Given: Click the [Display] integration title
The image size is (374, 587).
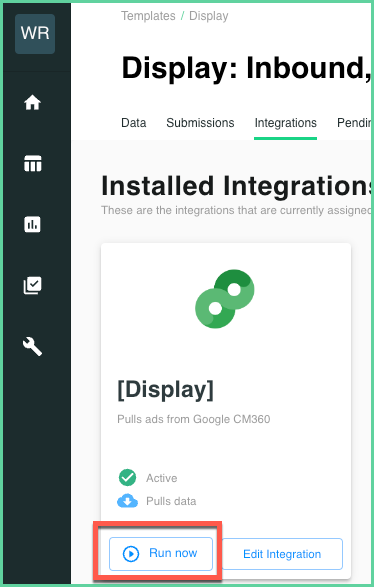Looking at the screenshot, I should coord(165,390).
